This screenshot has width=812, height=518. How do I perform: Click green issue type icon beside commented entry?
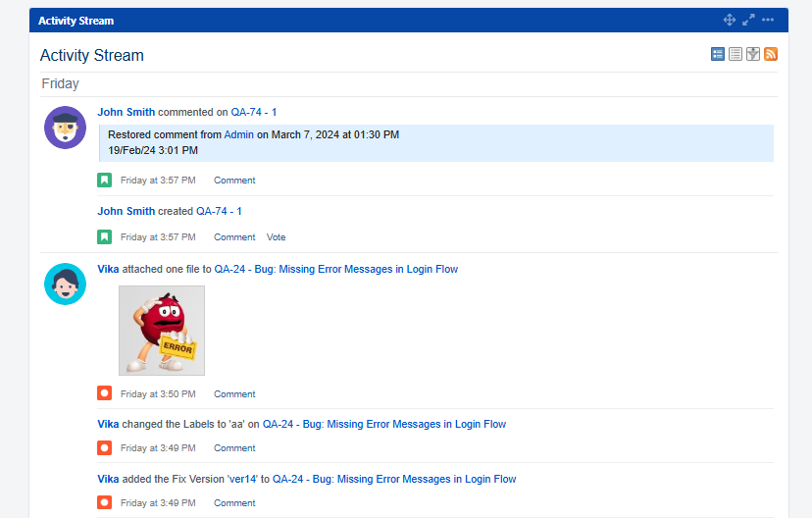105,181
